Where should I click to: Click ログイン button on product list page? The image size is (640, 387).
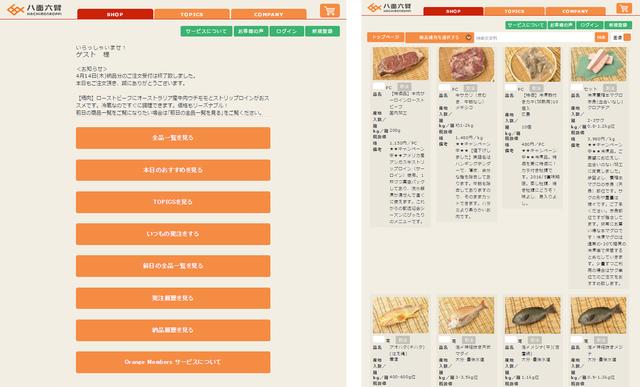(589, 25)
